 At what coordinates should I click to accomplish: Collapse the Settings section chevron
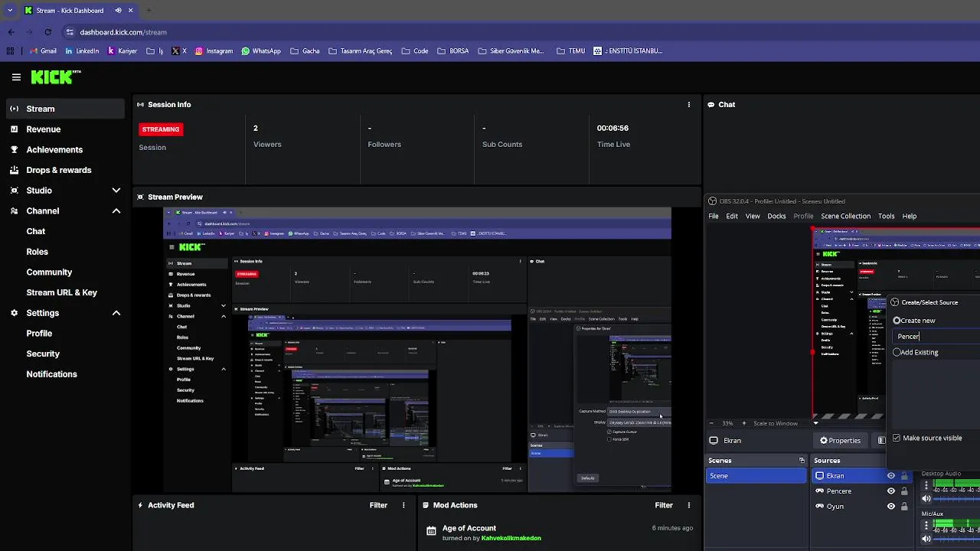coord(116,313)
